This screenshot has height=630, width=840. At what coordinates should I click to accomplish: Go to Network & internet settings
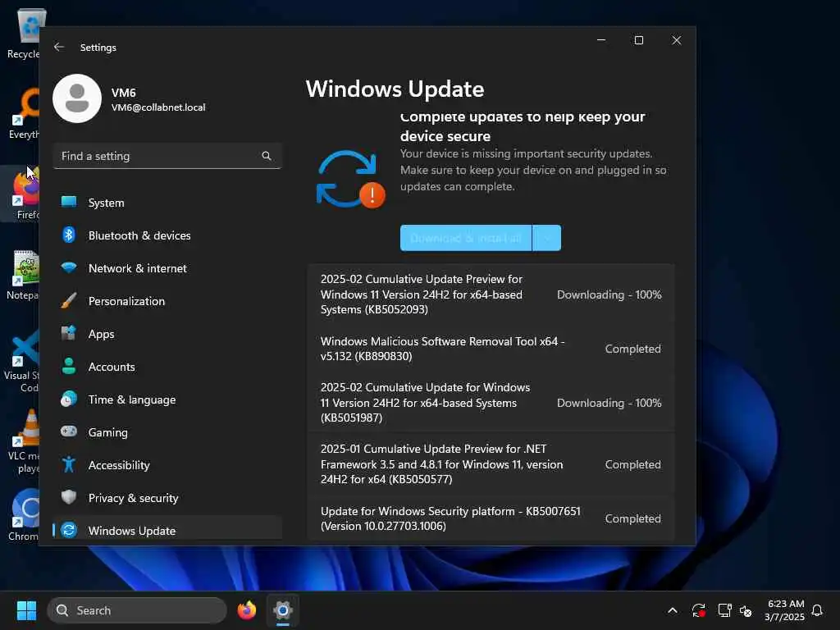coord(167,268)
